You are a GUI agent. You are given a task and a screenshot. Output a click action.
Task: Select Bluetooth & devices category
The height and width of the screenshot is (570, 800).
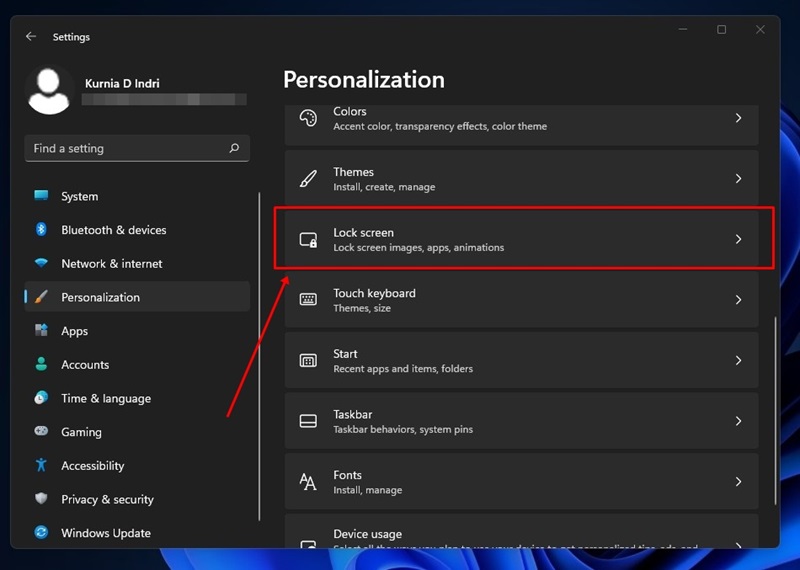[114, 230]
